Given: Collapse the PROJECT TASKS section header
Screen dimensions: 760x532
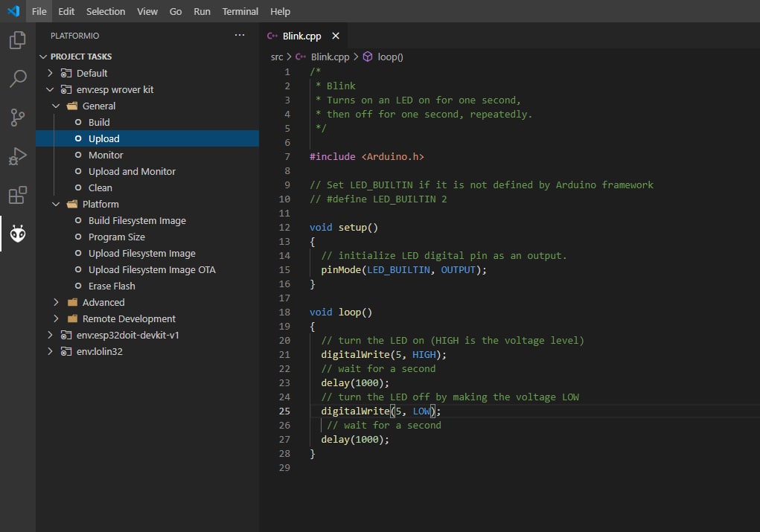Looking at the screenshot, I should point(80,57).
